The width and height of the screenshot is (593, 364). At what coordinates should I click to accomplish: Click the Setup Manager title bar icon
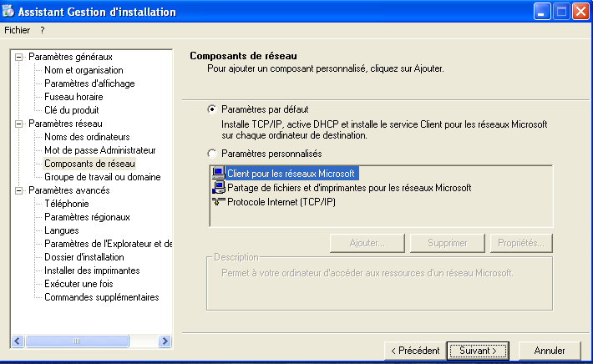pos(8,11)
